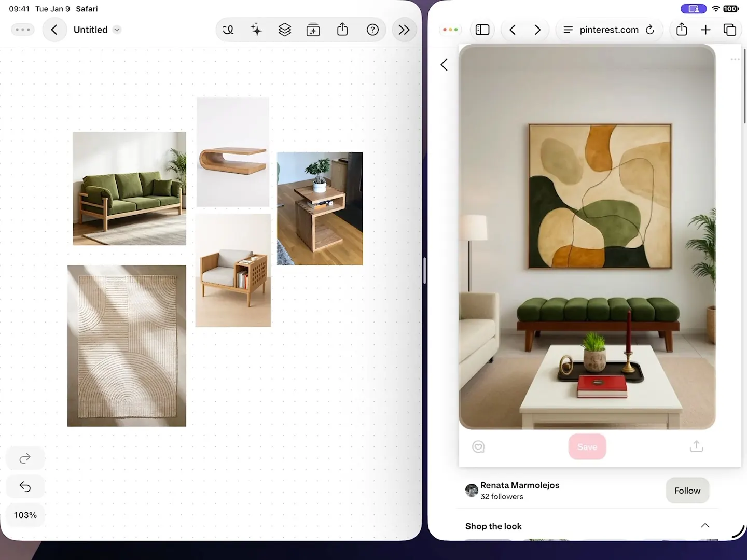Viewport: 747px width, 560px height.
Task: Open Renata Marmolejos profile link
Action: (520, 485)
